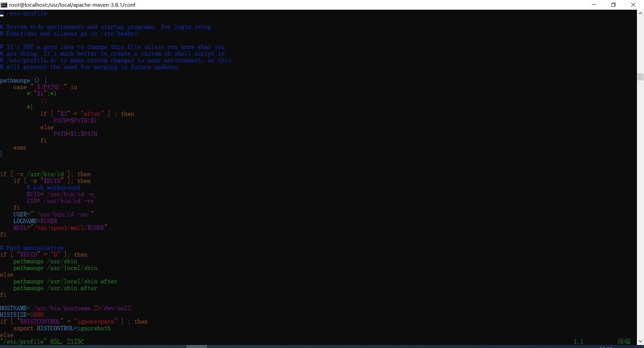The height and width of the screenshot is (348, 644).
Task: Minimize the terminal window
Action: pos(594,5)
